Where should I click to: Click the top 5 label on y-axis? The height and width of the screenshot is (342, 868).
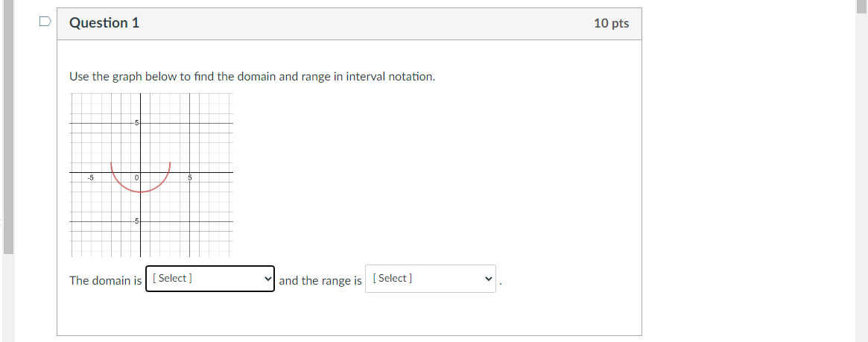pos(137,122)
